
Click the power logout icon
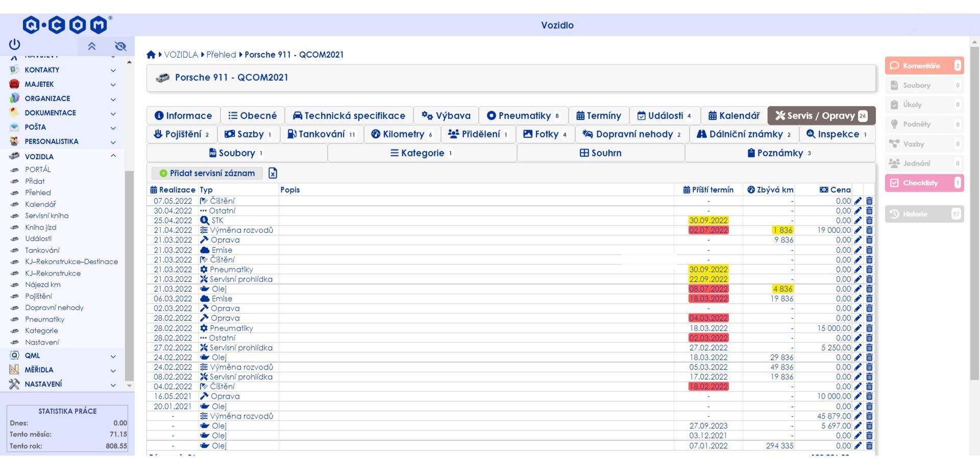pyautogui.click(x=14, y=44)
